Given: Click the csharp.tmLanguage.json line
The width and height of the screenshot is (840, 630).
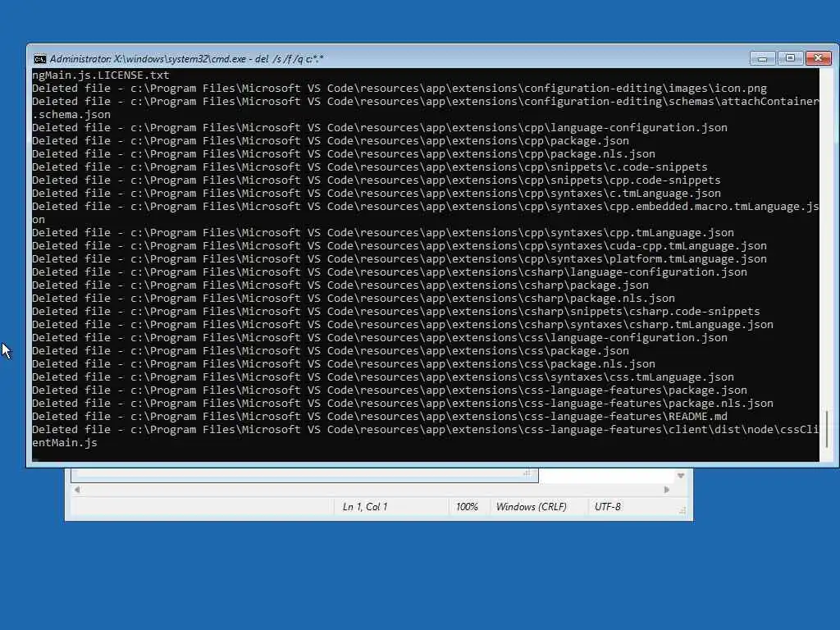Looking at the screenshot, I should [403, 325].
